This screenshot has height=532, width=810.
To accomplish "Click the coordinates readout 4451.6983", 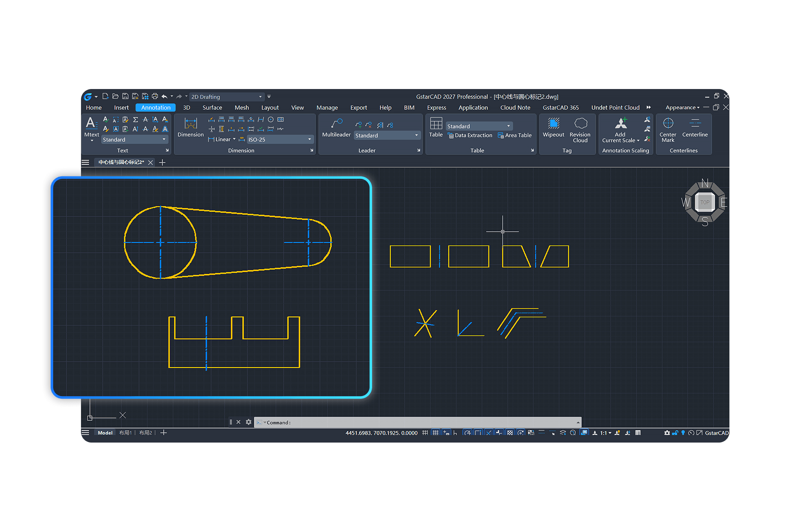I will [x=381, y=433].
